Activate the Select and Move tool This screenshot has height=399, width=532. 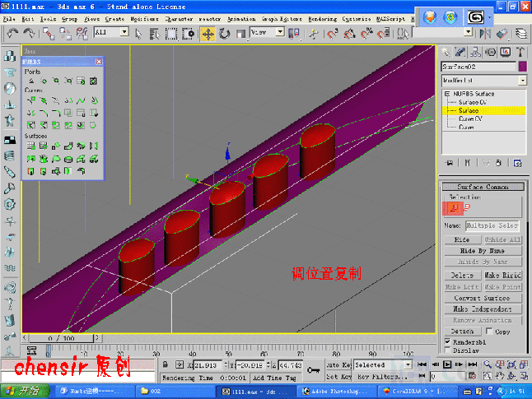point(208,34)
